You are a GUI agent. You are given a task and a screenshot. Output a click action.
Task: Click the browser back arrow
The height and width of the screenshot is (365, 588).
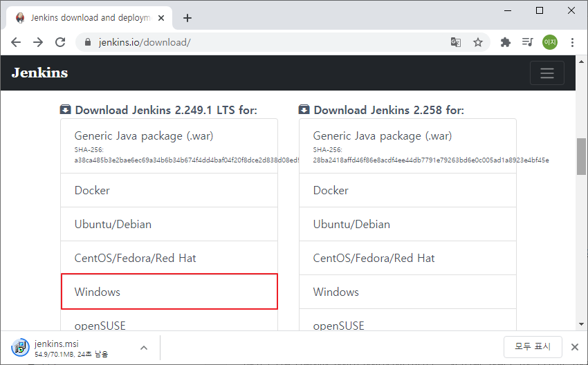pos(16,42)
